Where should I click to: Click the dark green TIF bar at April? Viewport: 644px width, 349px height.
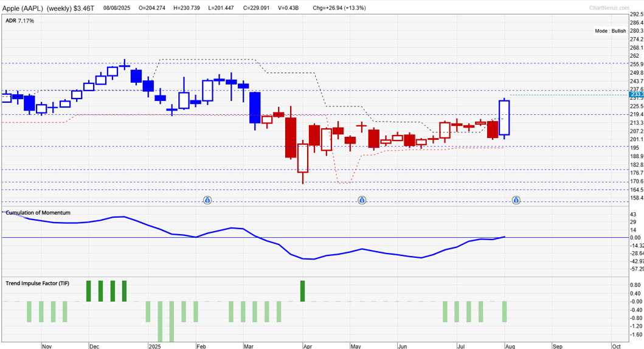[x=303, y=291]
